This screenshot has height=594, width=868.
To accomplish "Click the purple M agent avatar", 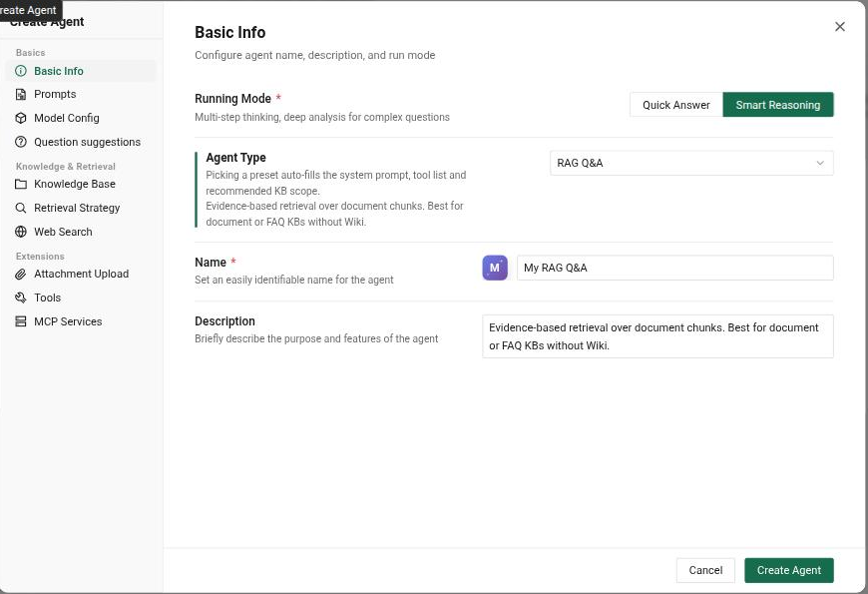I will [x=495, y=268].
